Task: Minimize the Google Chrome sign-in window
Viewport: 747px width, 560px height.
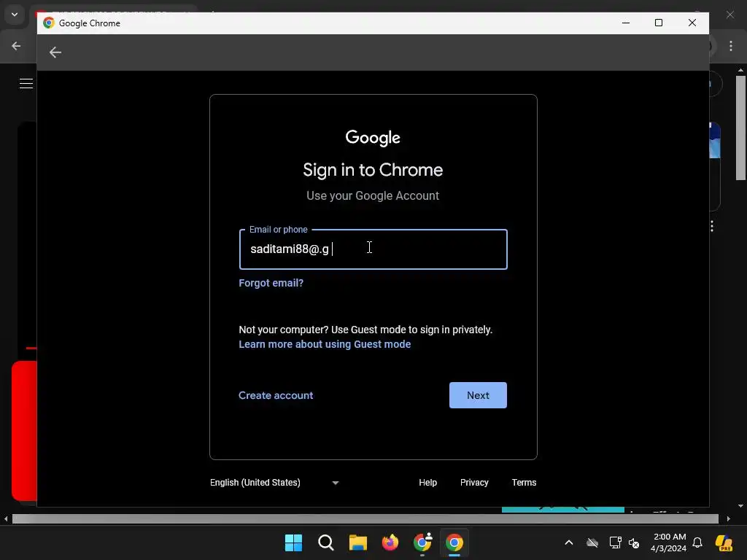Action: pyautogui.click(x=626, y=23)
